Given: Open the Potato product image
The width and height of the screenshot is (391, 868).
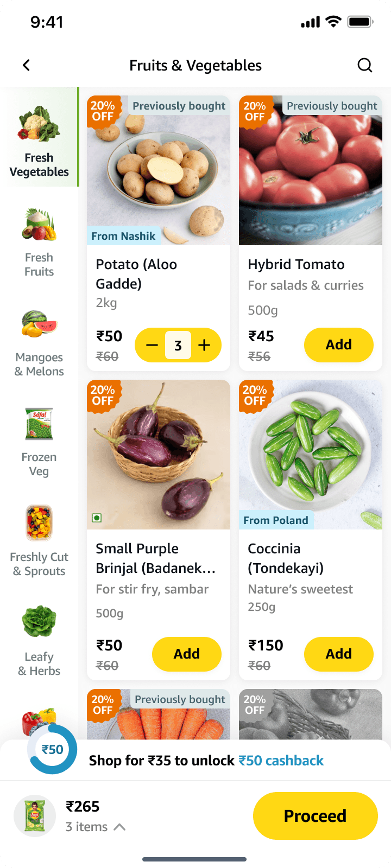Looking at the screenshot, I should coord(159,170).
